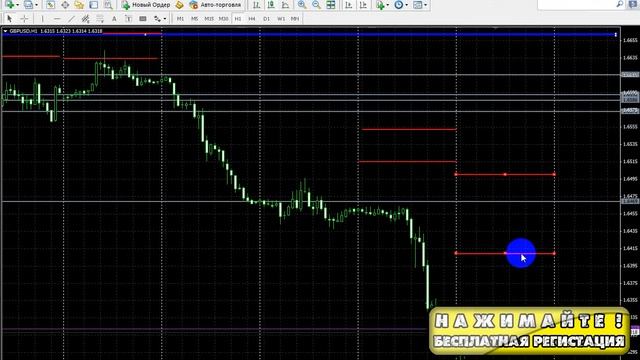Switch chart to line chart style

285,5
